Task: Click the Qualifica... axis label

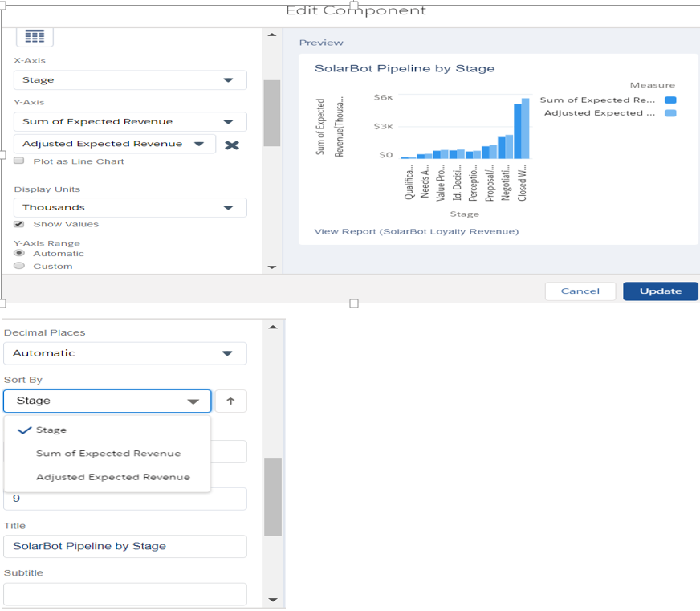Action: [409, 182]
